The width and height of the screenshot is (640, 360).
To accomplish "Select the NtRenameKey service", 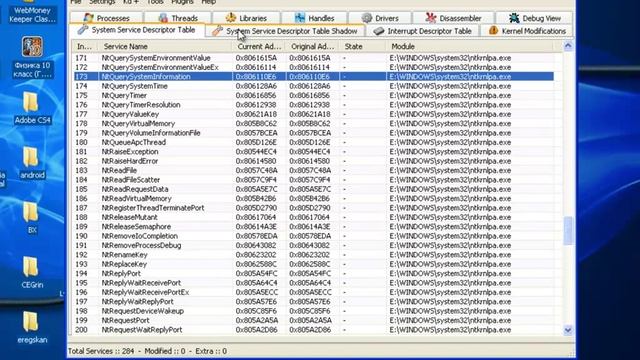I will pyautogui.click(x=313, y=255).
